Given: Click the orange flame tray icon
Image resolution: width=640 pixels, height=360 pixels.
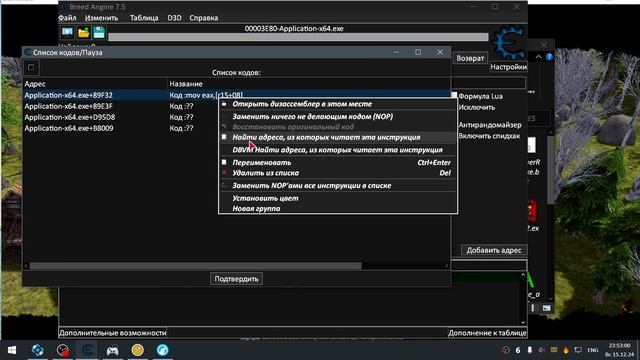Looking at the screenshot, I should pos(566,350).
